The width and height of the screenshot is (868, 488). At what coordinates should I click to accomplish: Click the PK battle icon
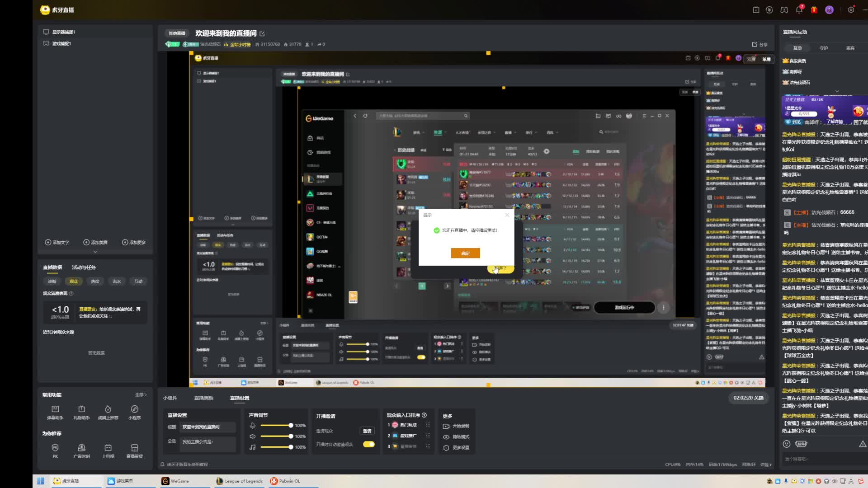click(x=55, y=448)
